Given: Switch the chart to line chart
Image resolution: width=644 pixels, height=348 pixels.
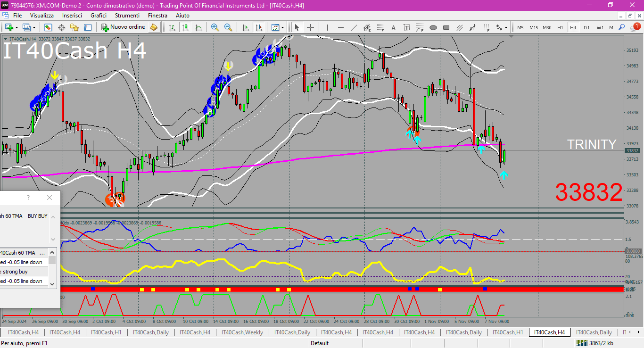Looking at the screenshot, I should [198, 27].
